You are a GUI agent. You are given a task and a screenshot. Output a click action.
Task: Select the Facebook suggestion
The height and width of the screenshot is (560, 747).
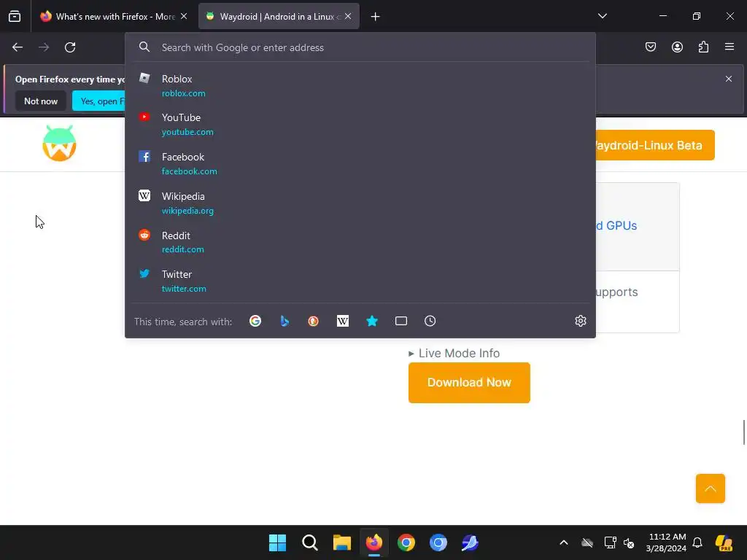point(360,164)
